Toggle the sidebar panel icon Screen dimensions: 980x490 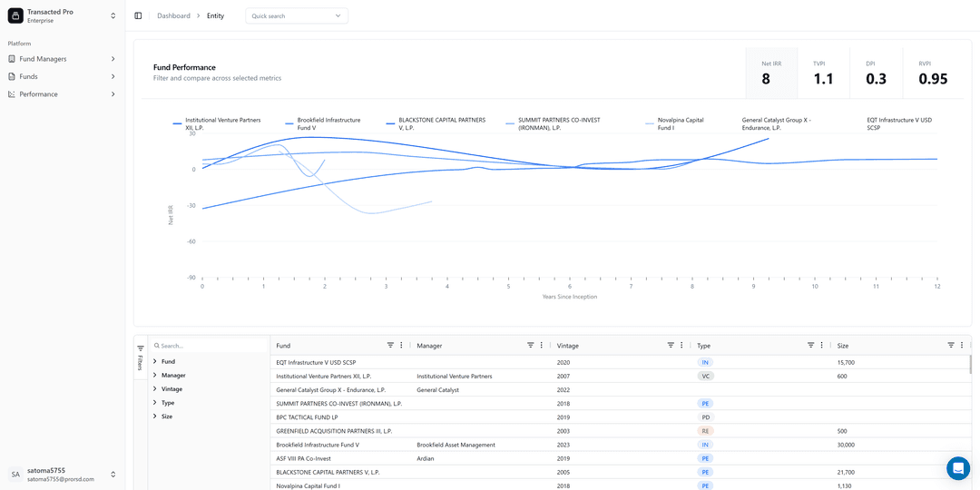(138, 15)
